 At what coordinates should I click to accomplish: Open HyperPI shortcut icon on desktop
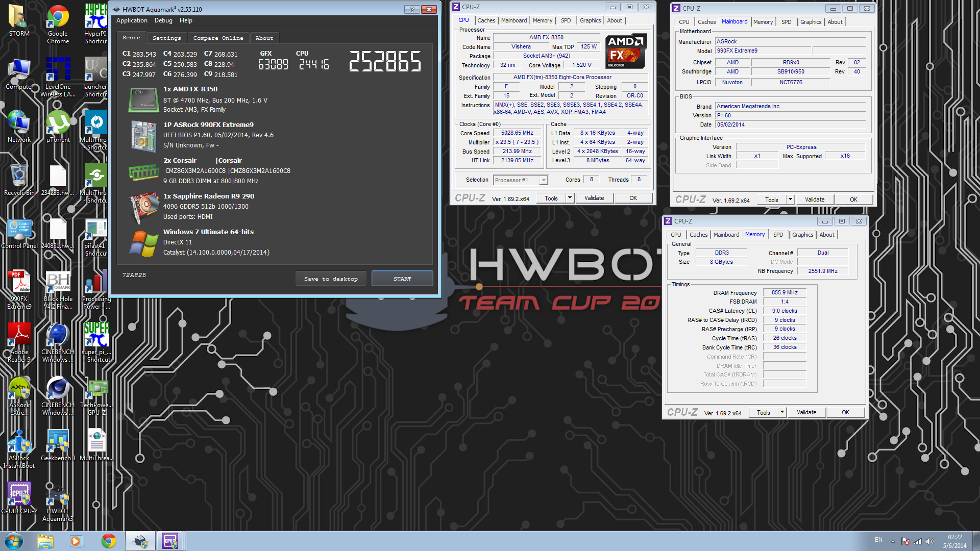pos(96,24)
